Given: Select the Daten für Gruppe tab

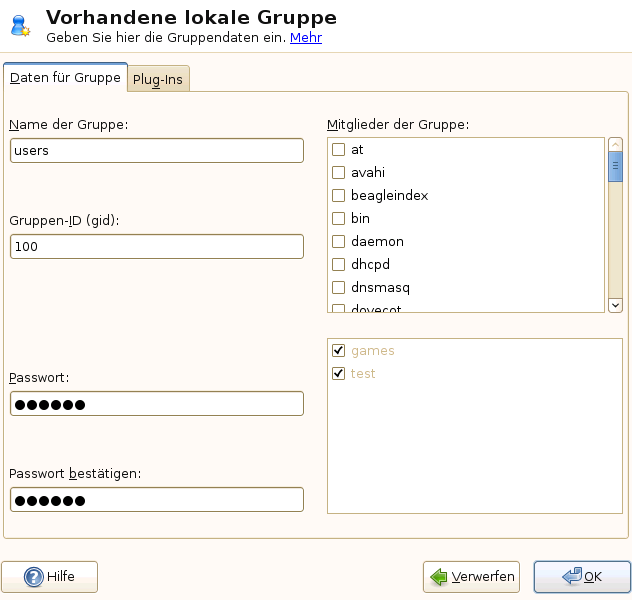Looking at the screenshot, I should 65,78.
